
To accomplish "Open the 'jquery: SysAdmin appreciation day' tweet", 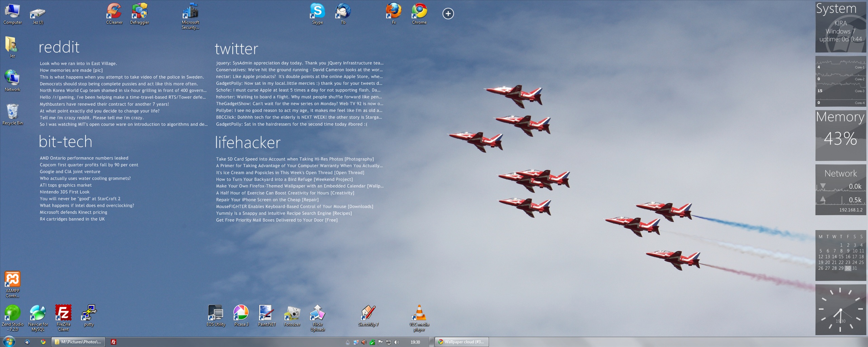I will [300, 63].
